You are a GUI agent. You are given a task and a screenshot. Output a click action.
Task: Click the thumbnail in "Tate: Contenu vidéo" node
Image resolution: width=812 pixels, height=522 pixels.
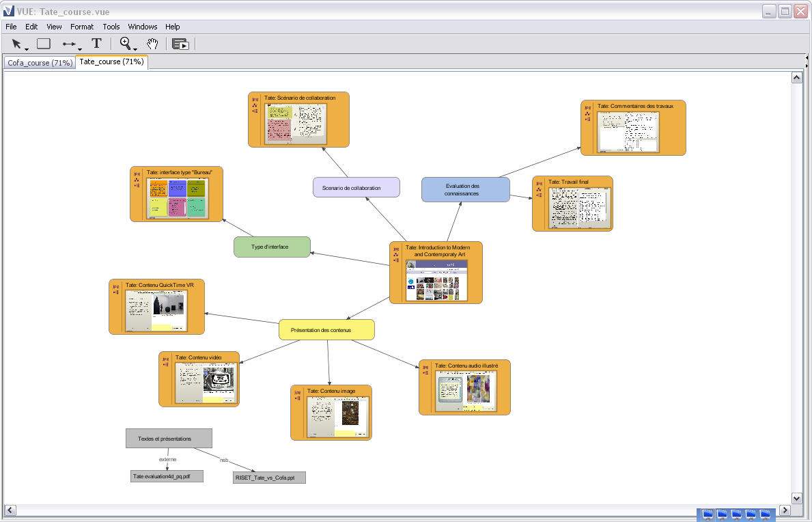[x=205, y=383]
